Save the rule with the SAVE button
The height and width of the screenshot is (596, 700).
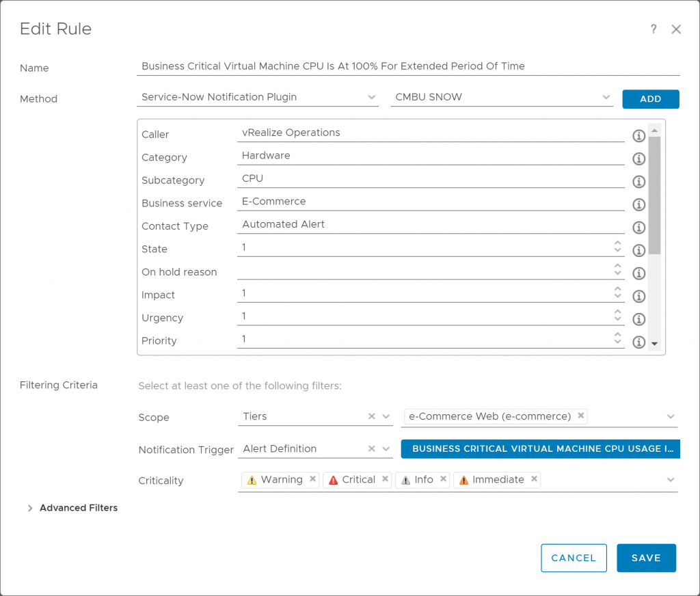(646, 558)
